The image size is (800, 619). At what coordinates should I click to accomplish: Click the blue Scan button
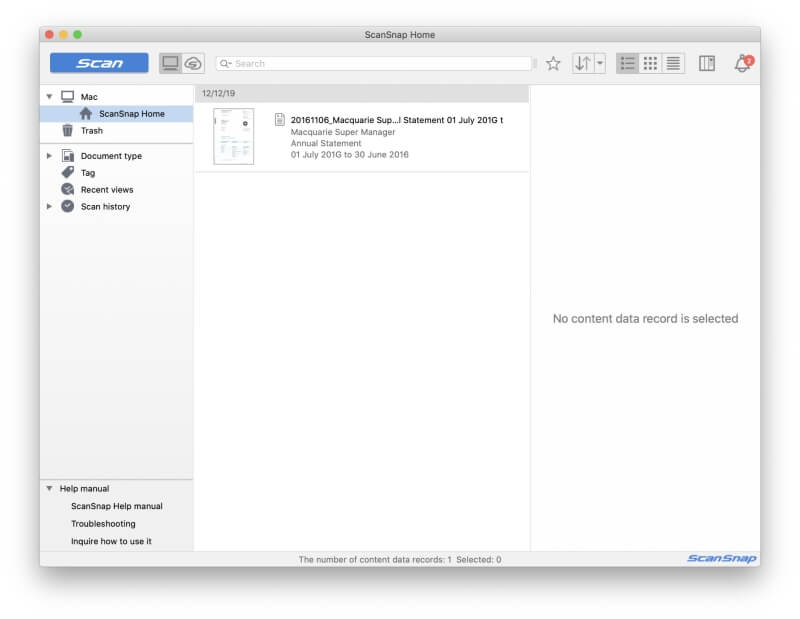99,63
